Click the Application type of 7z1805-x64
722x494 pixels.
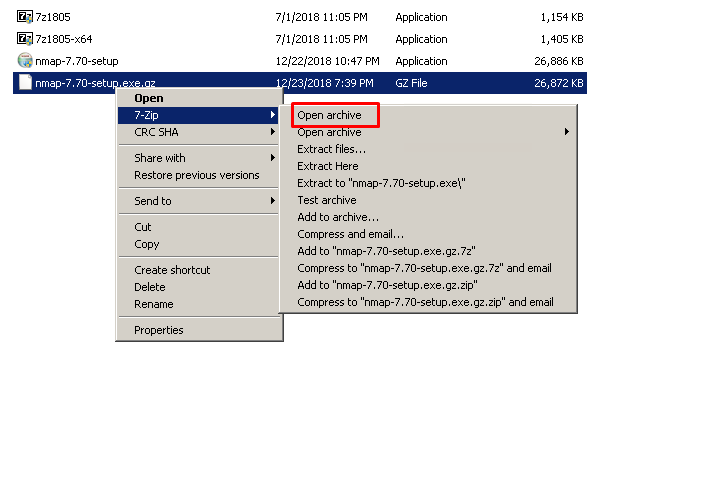[x=421, y=39]
